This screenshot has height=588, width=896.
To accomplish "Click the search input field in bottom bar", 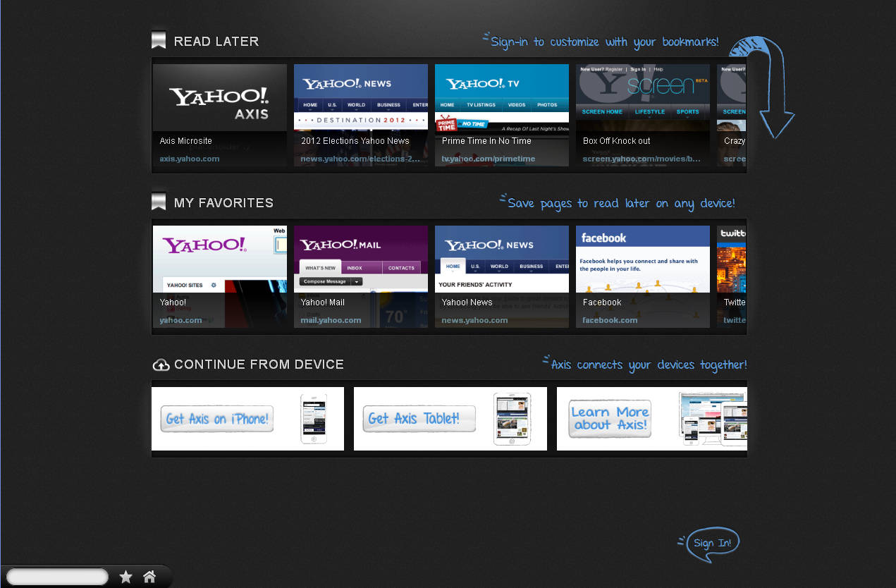I will [x=57, y=577].
